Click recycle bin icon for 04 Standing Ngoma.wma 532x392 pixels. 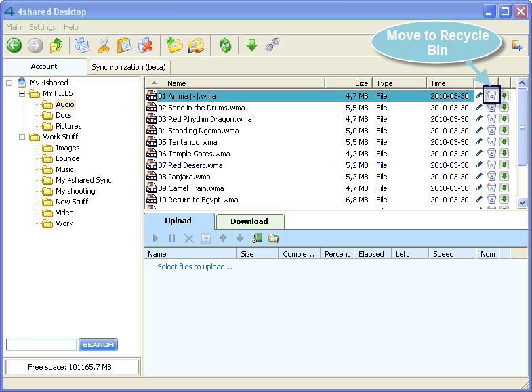(491, 131)
